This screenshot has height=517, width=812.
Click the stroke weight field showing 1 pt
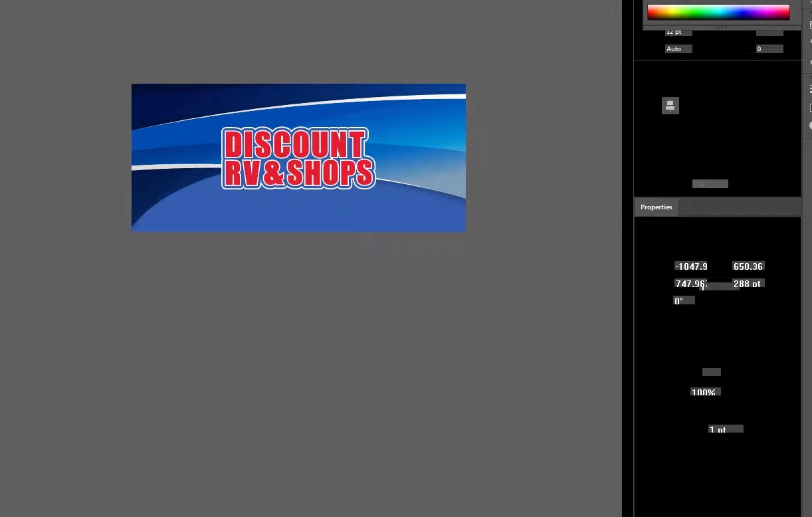tap(726, 429)
